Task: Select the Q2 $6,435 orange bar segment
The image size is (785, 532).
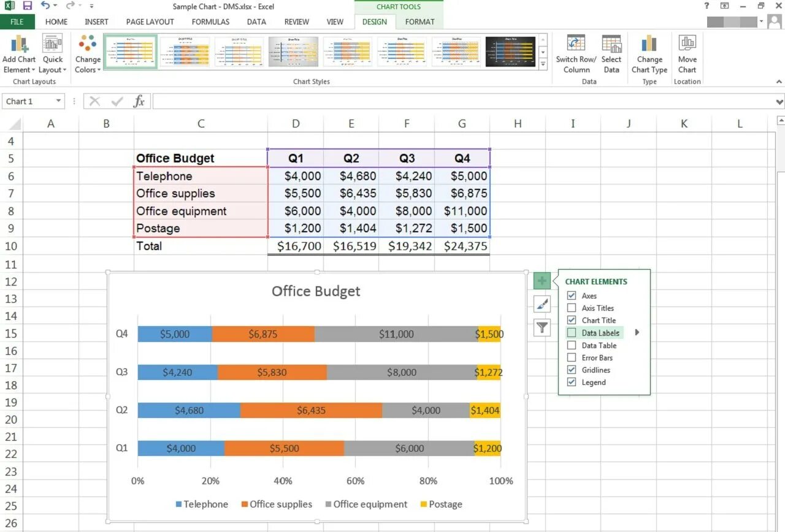Action: [x=311, y=410]
